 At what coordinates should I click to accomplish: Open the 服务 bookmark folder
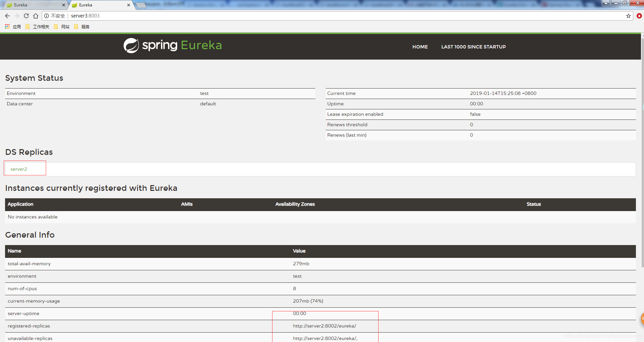tap(82, 27)
